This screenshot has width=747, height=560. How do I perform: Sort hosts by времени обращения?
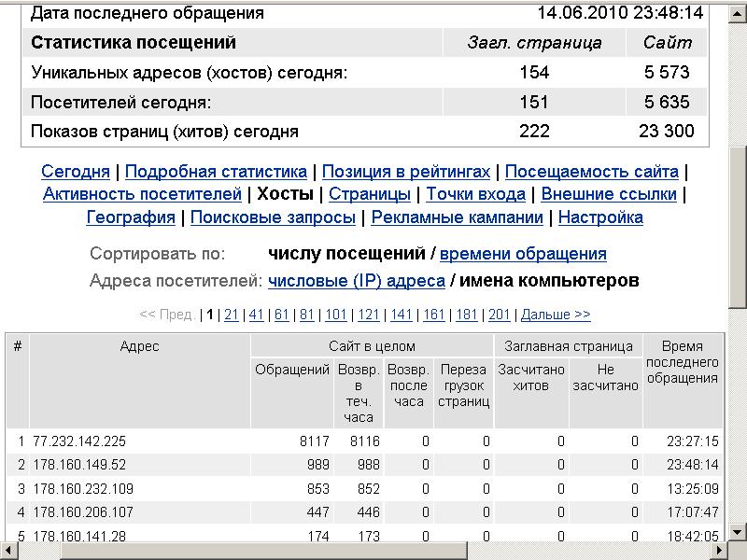tap(523, 254)
